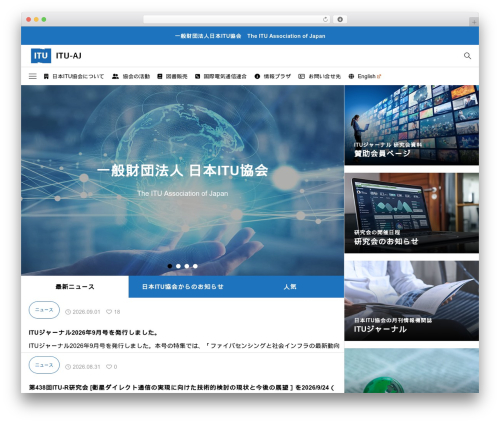500x423 pixels.
Task: Click the info icon beside 情報プラザ
Action: coord(257,76)
